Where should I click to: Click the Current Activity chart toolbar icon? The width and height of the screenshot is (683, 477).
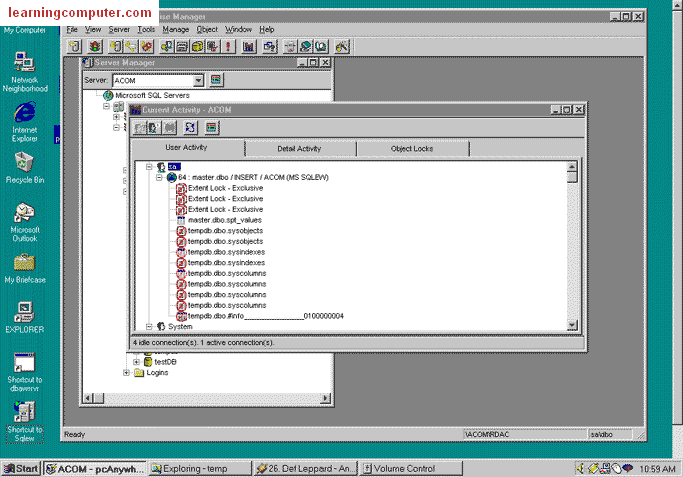point(249,46)
